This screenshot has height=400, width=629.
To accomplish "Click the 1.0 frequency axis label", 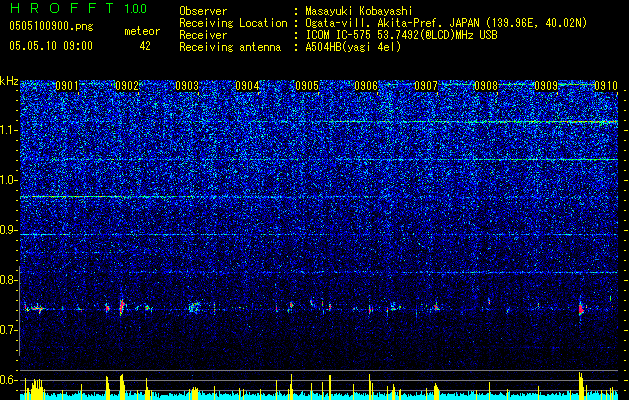I will tap(9, 180).
